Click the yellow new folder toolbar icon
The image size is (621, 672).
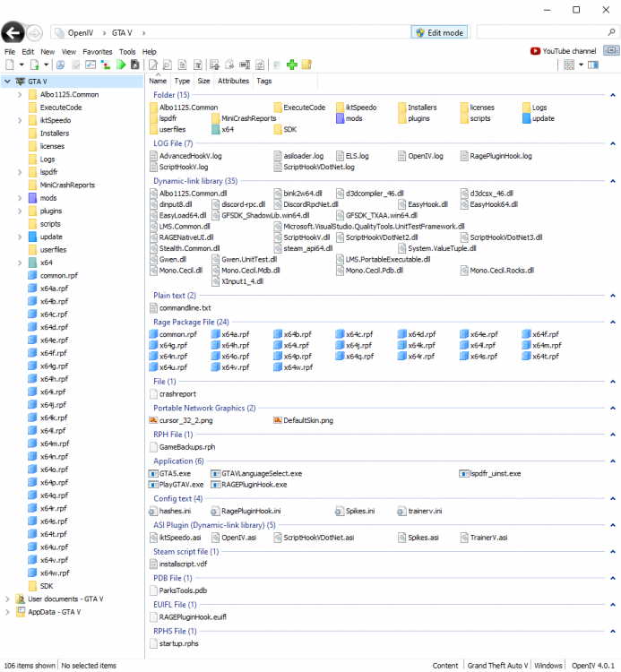click(x=306, y=65)
